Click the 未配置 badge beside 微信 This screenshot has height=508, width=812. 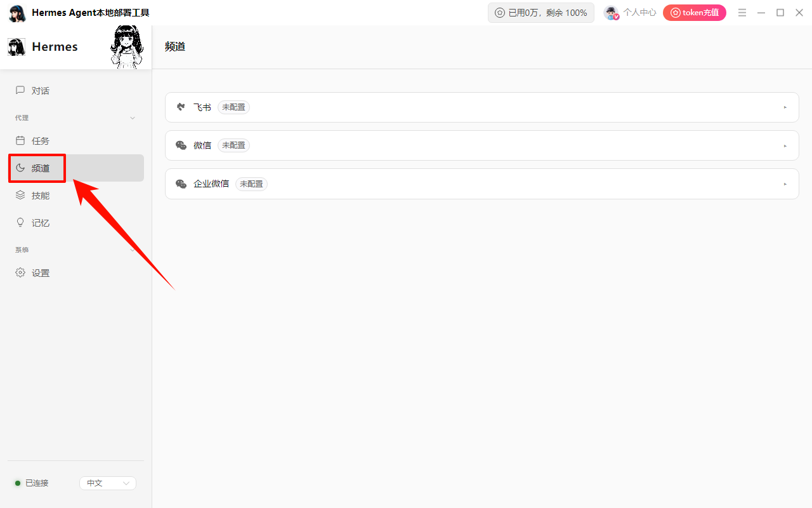pos(233,145)
